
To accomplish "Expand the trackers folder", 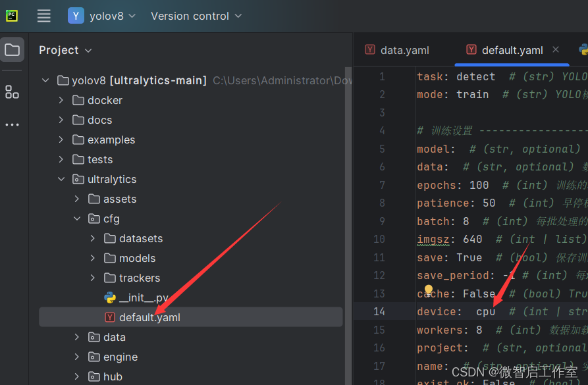I will coord(93,278).
